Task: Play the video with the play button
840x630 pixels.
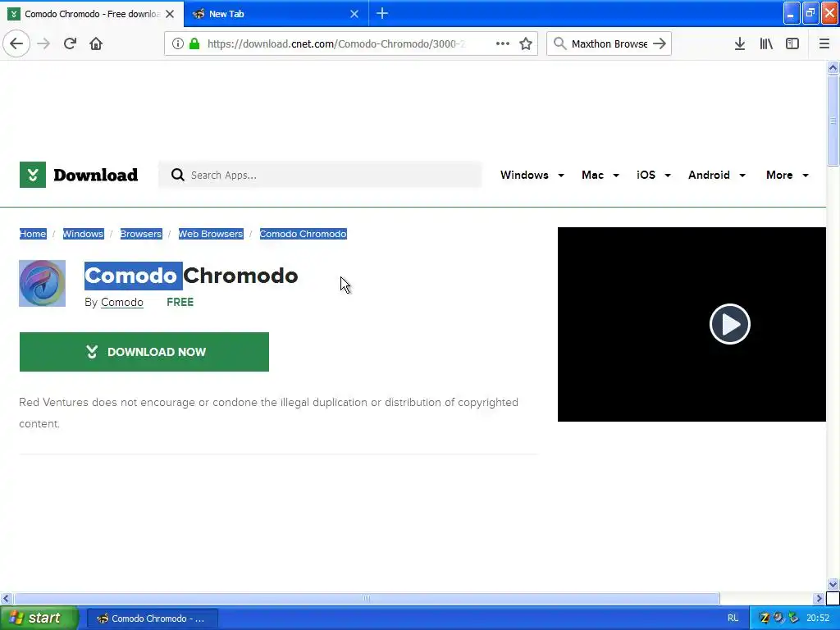Action: [729, 324]
